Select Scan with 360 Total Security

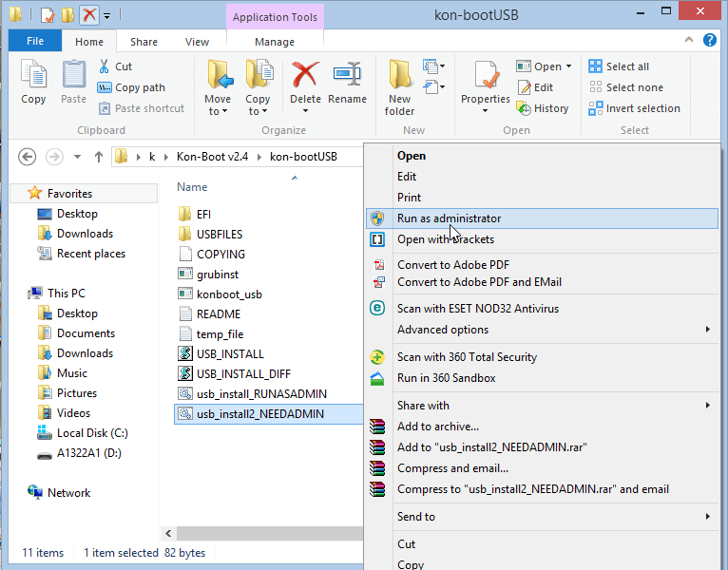(x=542, y=356)
